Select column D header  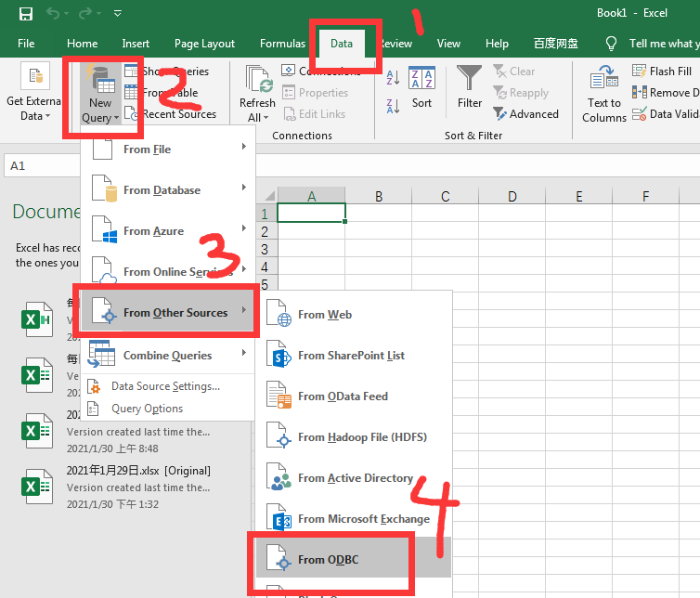tap(512, 196)
